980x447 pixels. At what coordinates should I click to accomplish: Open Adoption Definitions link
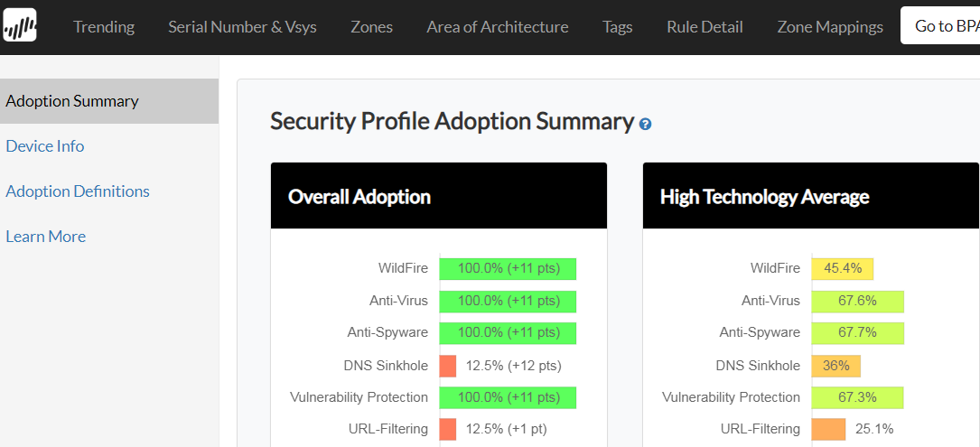pyautogui.click(x=78, y=191)
